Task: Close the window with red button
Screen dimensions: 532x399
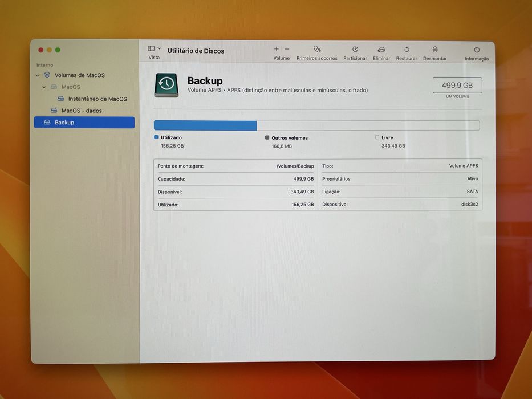Action: point(40,50)
